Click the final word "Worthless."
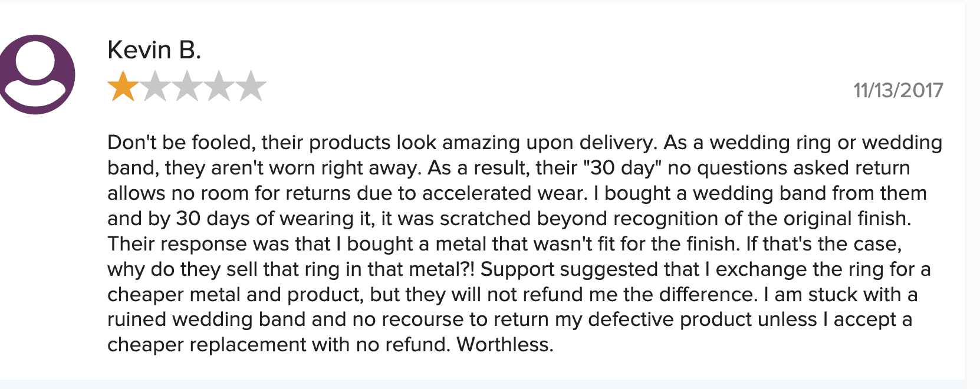Viewport: 980px width, 389px height. coord(505,345)
